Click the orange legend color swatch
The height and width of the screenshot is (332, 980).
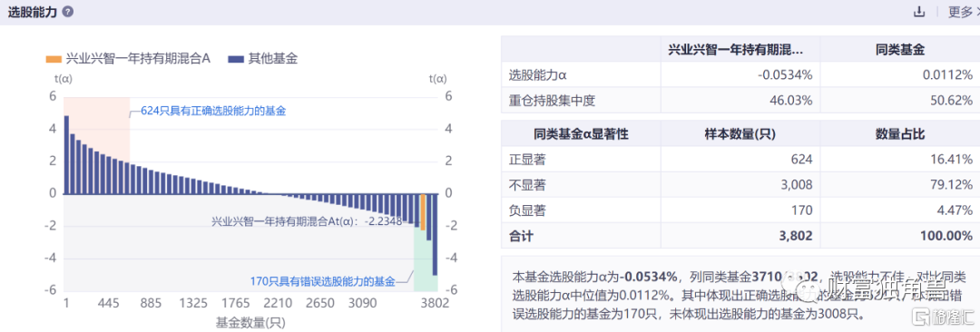click(x=54, y=59)
